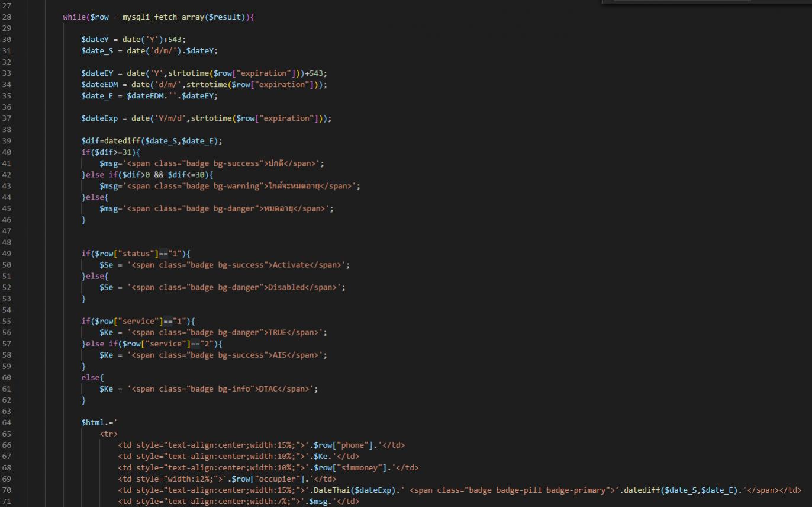
Task: Click "simmoney" key on line 68
Action: 359,467
